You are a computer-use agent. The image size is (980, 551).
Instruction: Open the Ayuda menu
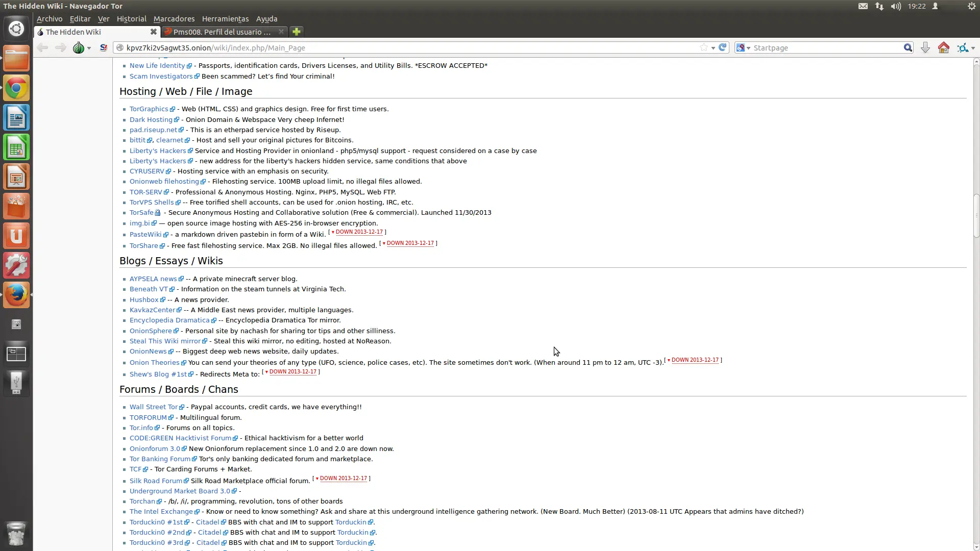click(x=266, y=19)
